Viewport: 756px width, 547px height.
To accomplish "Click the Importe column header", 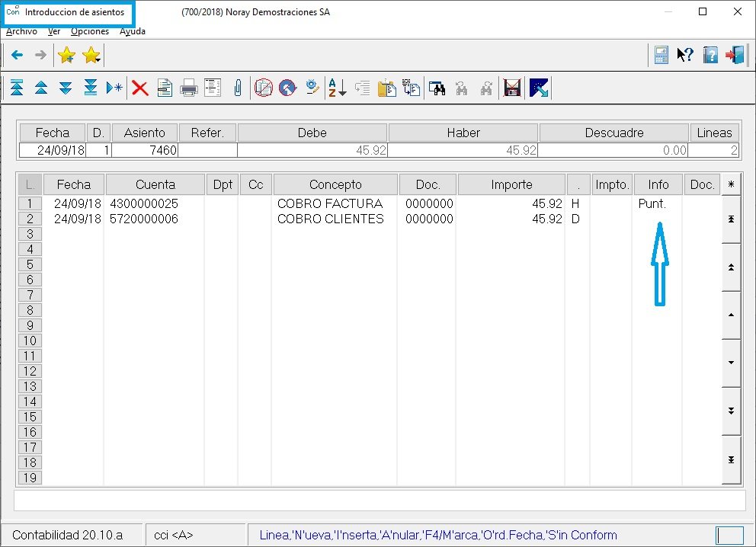I will coord(511,184).
